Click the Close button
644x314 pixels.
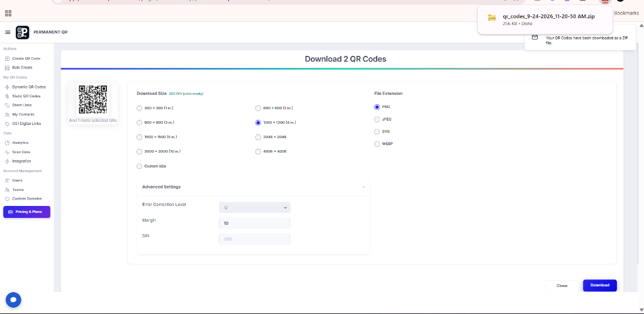pos(562,286)
